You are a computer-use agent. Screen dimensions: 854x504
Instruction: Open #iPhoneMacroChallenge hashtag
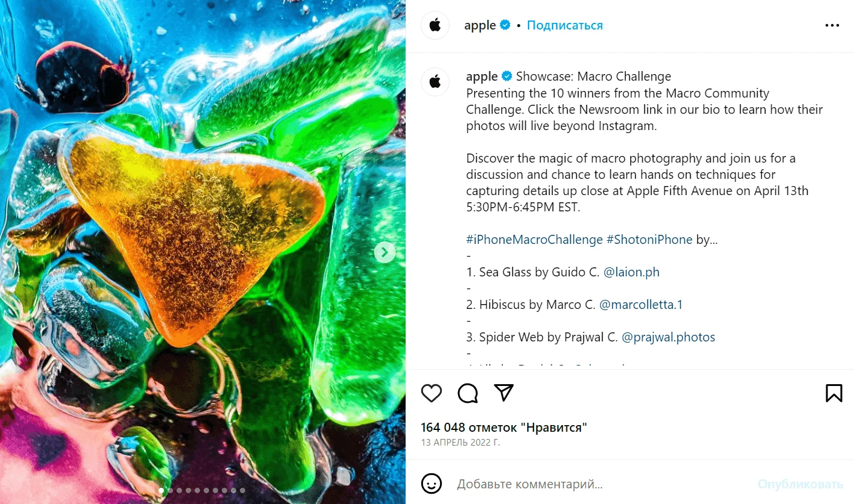534,240
